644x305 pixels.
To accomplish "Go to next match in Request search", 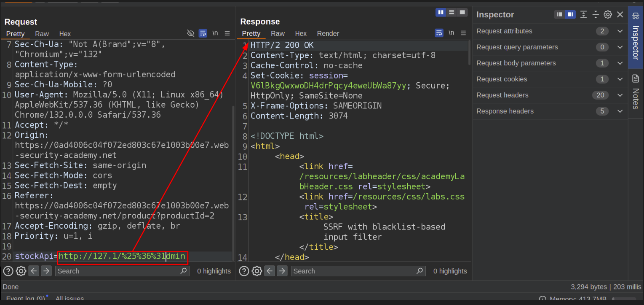I will (46, 271).
